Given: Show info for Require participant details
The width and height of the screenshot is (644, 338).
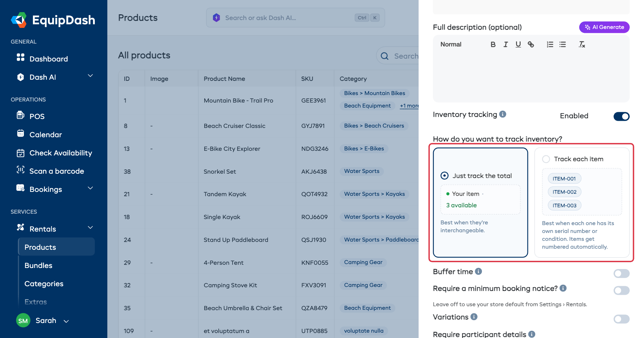Looking at the screenshot, I should (532, 334).
